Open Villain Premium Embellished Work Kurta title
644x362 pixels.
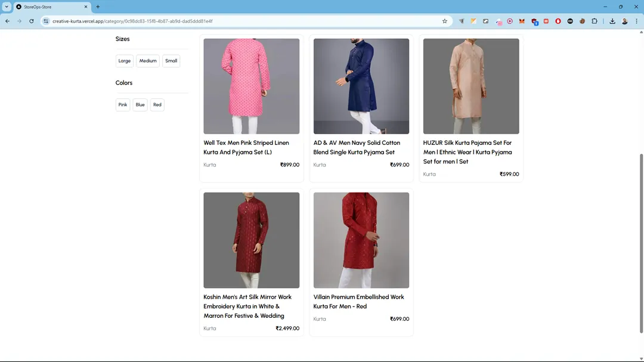358,302
